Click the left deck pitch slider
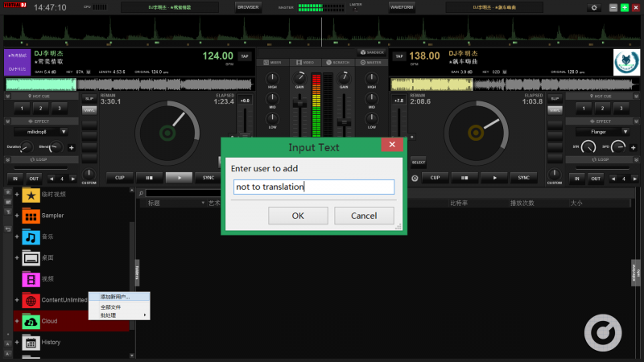This screenshot has width=644, height=362. (245, 129)
